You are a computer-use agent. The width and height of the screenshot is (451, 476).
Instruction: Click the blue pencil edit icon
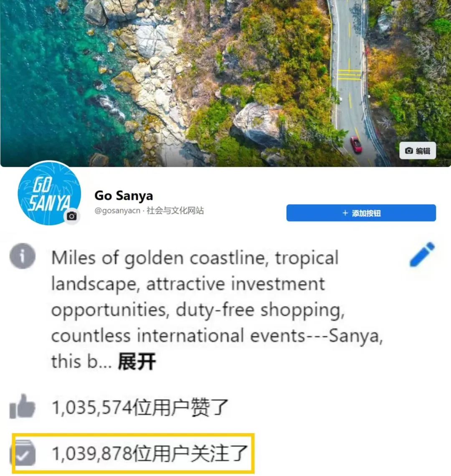(422, 255)
